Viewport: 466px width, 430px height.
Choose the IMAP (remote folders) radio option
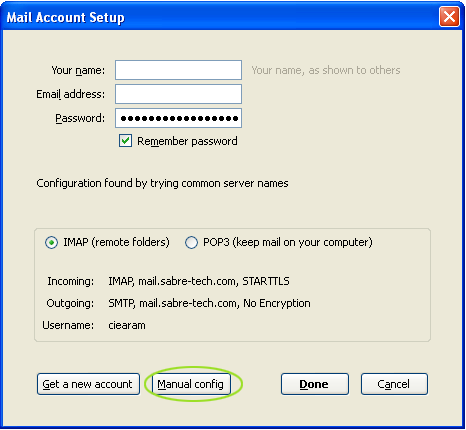51,242
